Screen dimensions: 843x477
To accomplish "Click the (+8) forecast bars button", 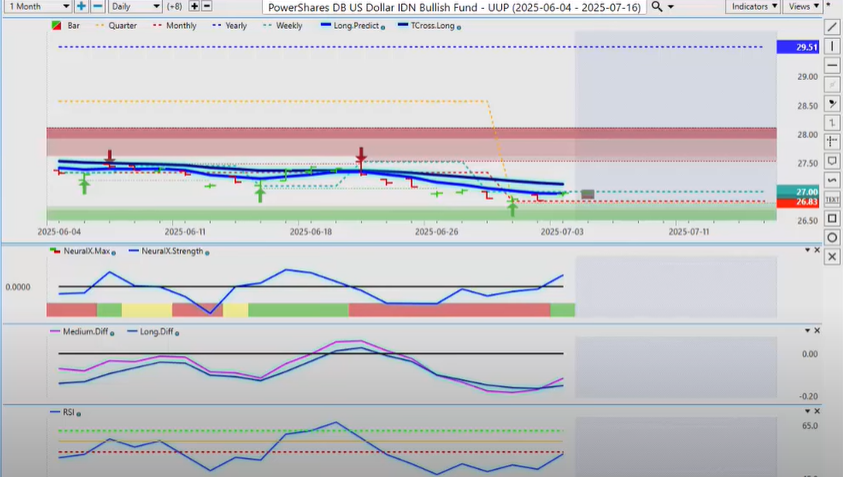I will coord(174,7).
